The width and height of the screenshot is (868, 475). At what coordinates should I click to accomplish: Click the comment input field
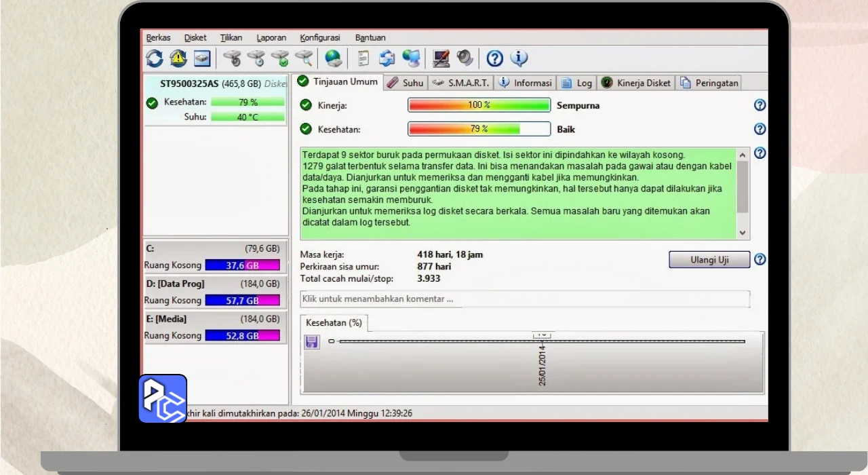pos(525,299)
